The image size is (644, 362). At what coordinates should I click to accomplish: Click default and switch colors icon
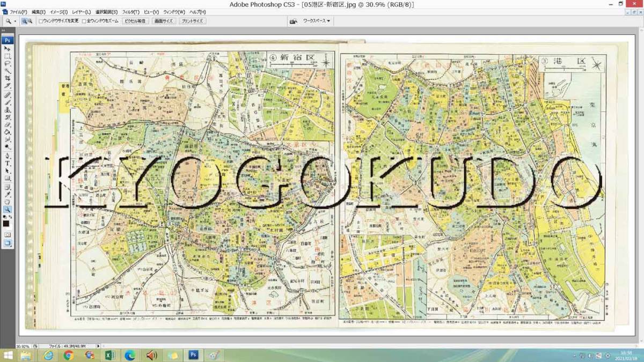click(x=8, y=217)
